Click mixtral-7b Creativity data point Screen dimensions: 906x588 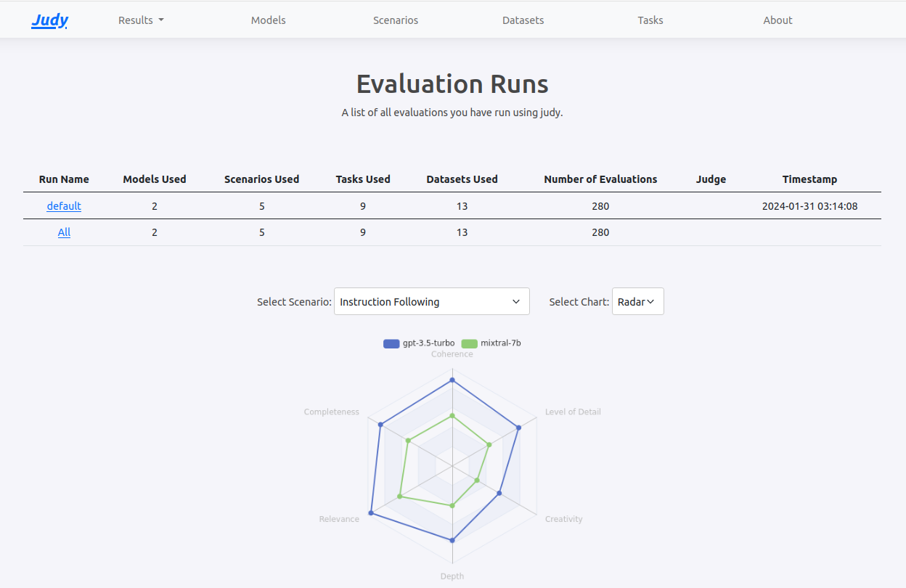pyautogui.click(x=477, y=481)
